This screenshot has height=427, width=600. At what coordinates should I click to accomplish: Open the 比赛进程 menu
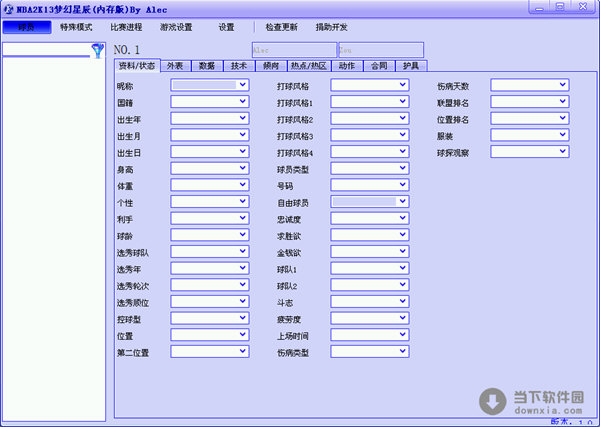(x=126, y=27)
